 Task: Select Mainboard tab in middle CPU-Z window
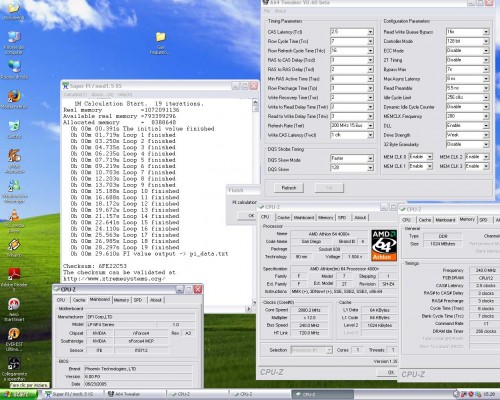tap(304, 218)
